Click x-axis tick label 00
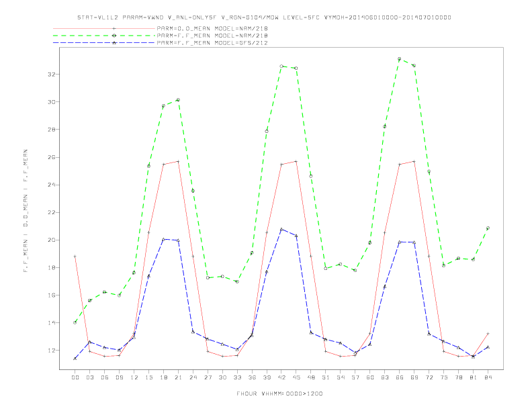The image size is (532, 411). pos(75,377)
